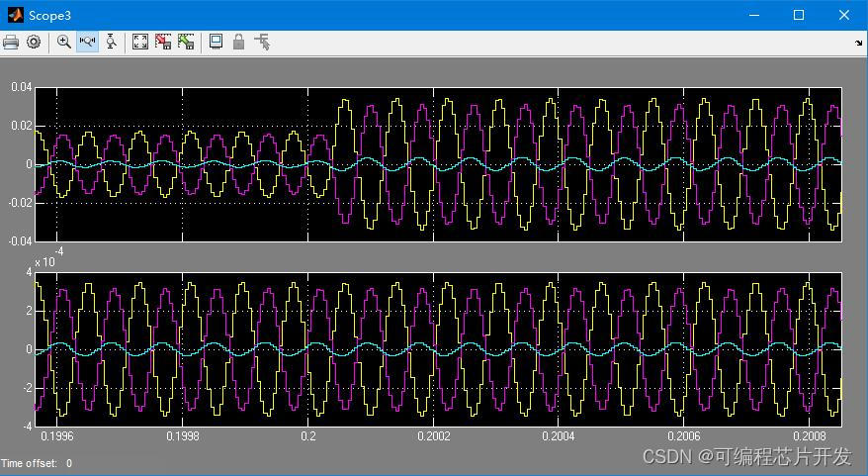Click the Time offset label
Viewport: 868px width, 476px height.
click(x=30, y=463)
